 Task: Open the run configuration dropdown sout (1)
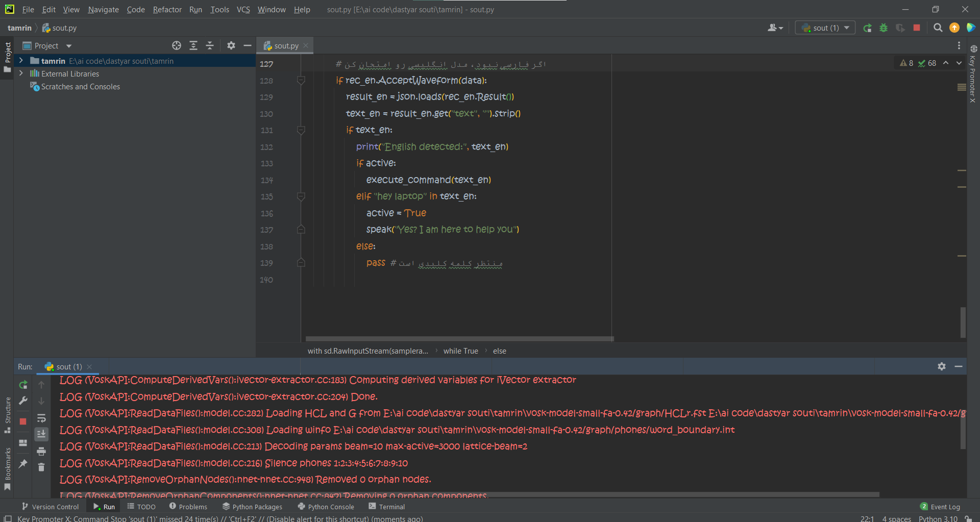pos(825,28)
